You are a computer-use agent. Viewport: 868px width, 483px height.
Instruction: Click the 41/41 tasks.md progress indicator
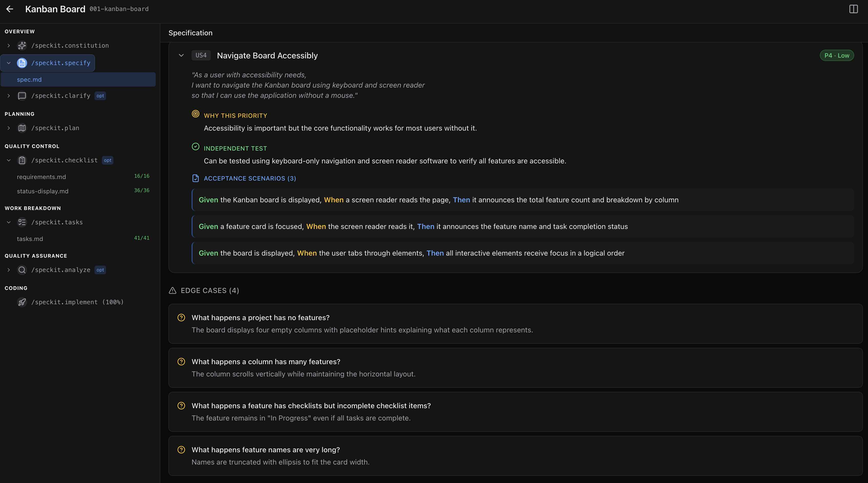pyautogui.click(x=142, y=238)
